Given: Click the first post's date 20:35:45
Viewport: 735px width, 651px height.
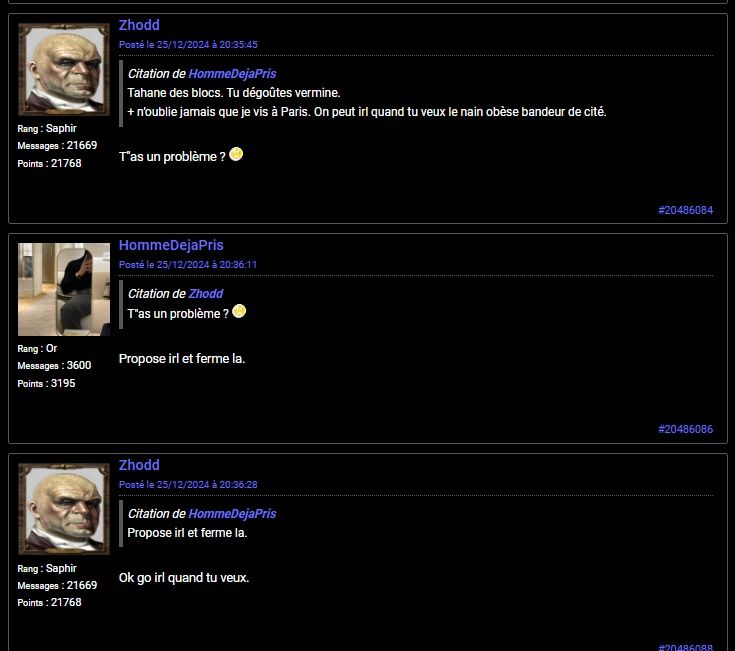Looking at the screenshot, I should coord(188,45).
